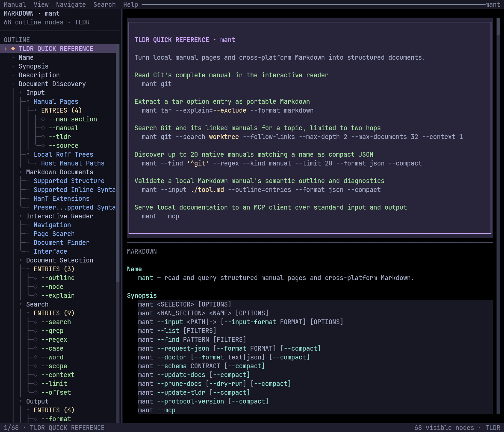Click diamond icon beside --explain
The height and width of the screenshot is (432, 504).
[36, 295]
